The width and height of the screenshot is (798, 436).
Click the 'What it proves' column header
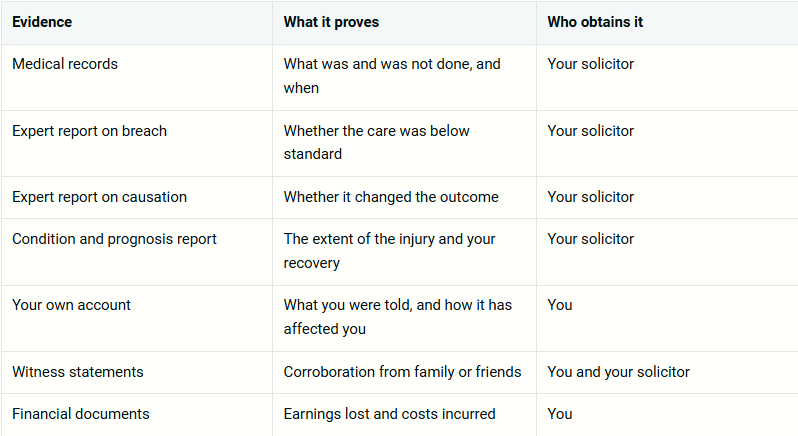[404, 22]
